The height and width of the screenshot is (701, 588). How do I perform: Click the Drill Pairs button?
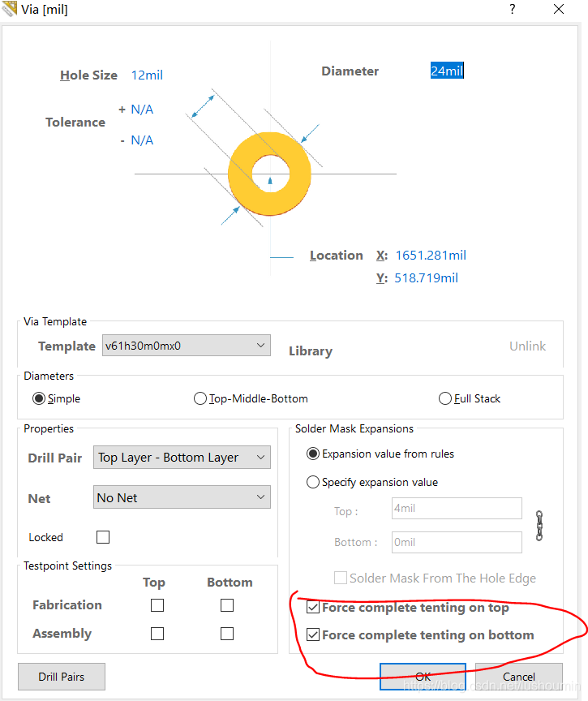[62, 677]
